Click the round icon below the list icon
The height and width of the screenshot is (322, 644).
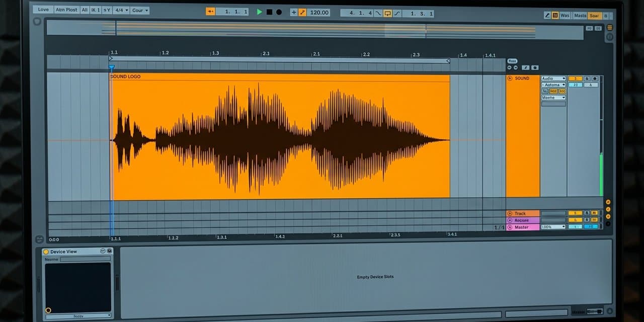coord(610,37)
